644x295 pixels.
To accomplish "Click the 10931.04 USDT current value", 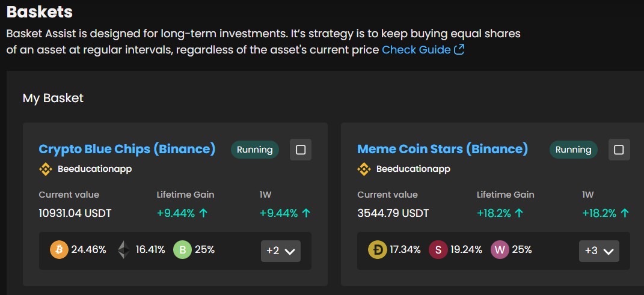I will point(75,213).
